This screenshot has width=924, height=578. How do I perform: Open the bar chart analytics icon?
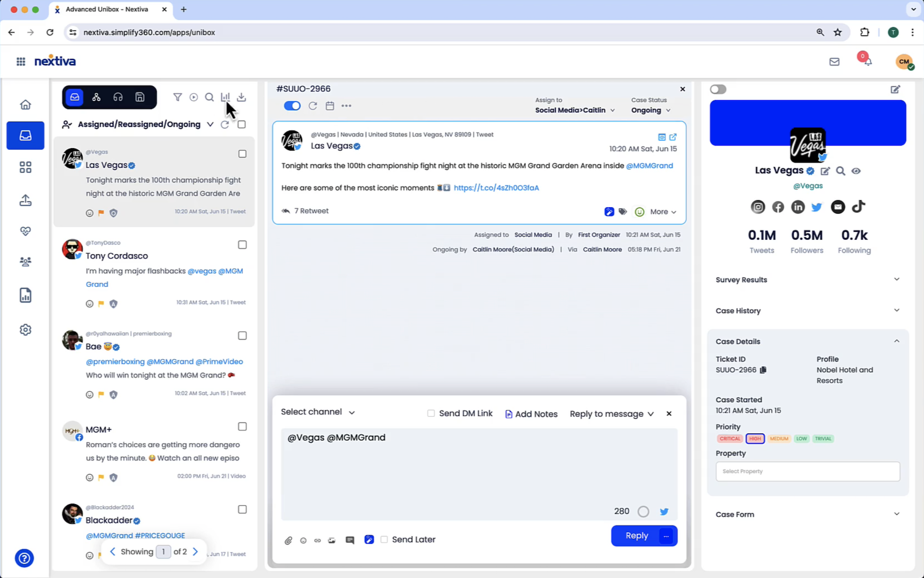[x=225, y=97]
